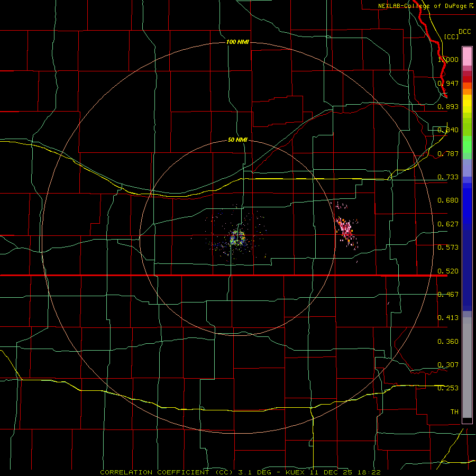Pick the gray segment of the color bar

467,368
